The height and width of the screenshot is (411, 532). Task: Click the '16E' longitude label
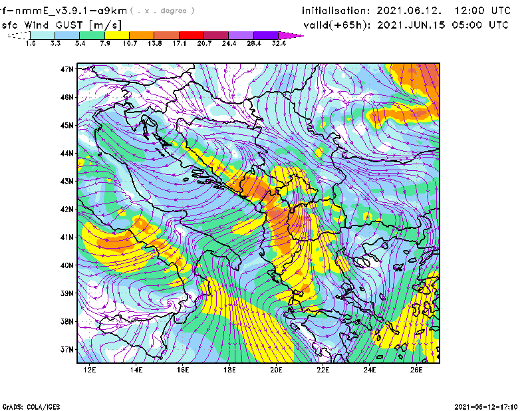point(183,370)
